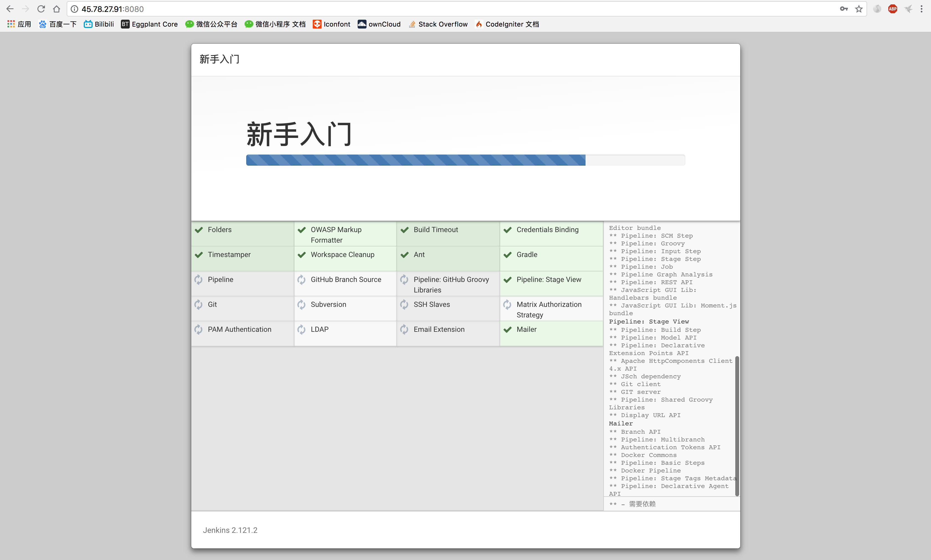Open the saved password key icon
Screen dimensions: 931x560
(844, 9)
